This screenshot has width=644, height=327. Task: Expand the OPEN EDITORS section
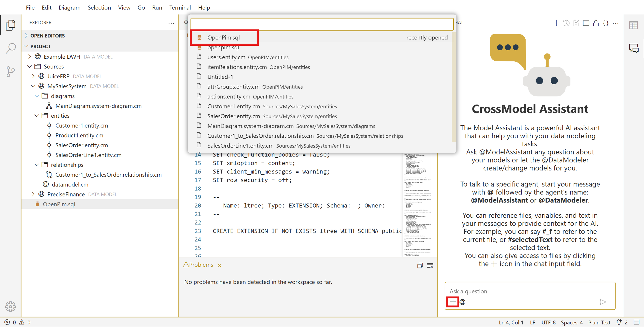point(26,36)
